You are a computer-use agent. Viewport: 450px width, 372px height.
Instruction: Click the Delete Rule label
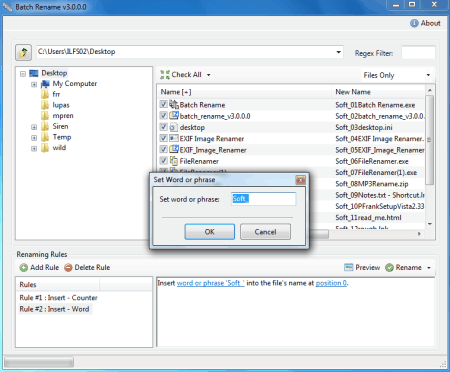[x=92, y=268]
